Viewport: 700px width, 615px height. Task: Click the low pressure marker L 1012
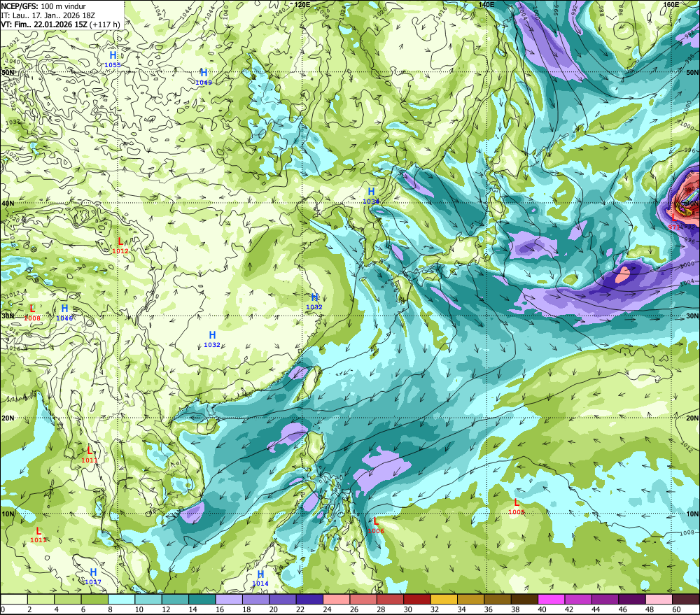coord(120,246)
